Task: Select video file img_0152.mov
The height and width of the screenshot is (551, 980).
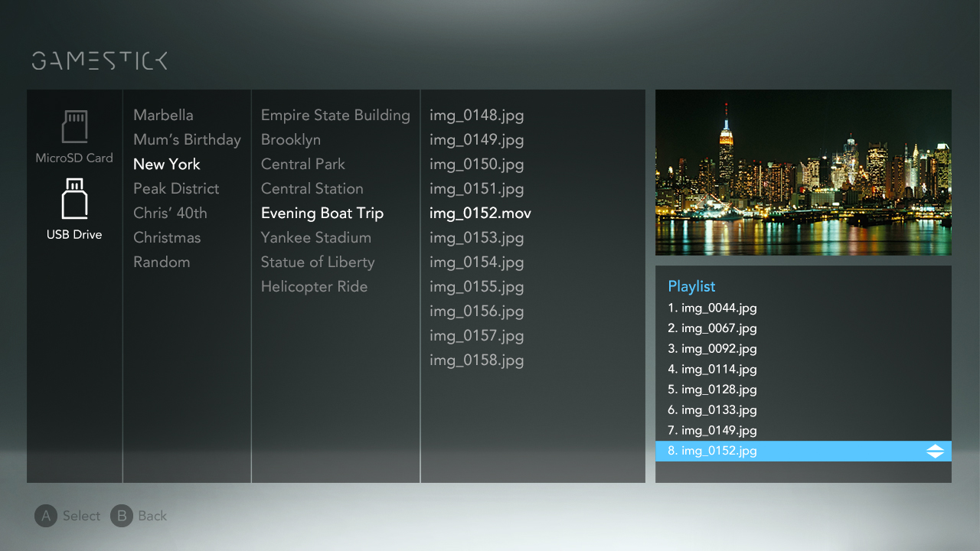Action: point(480,214)
